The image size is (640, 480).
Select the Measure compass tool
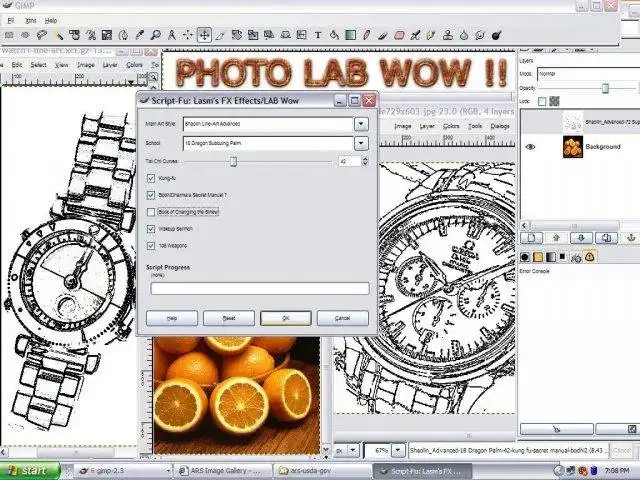click(172, 36)
